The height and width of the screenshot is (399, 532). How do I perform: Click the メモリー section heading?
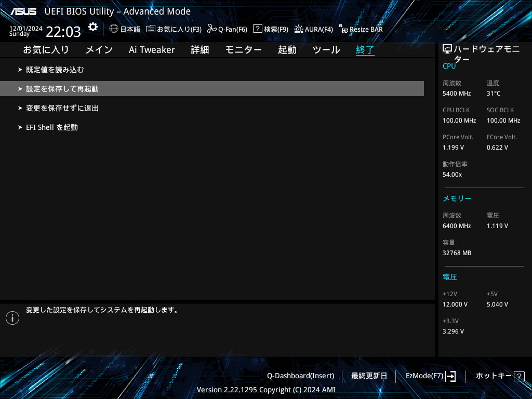click(x=457, y=198)
